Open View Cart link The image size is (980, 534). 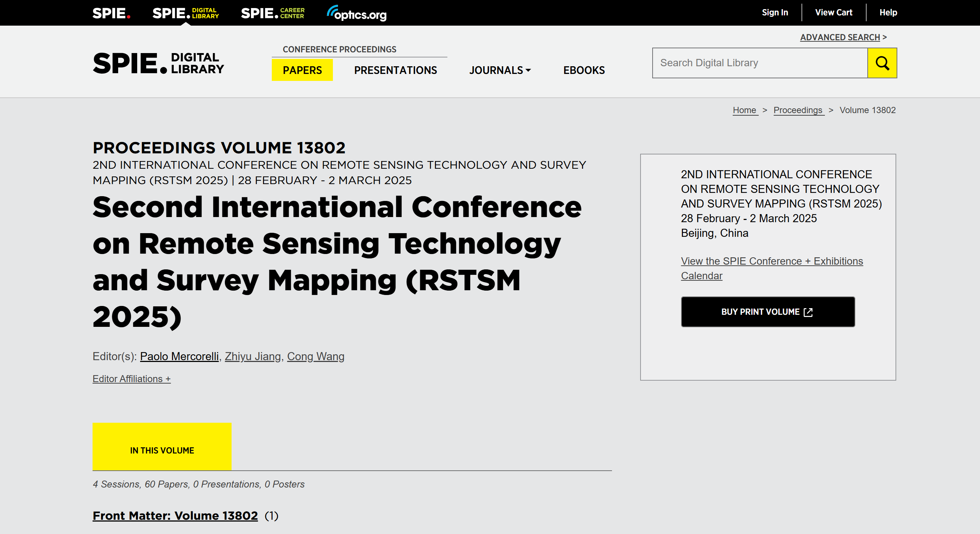click(833, 12)
